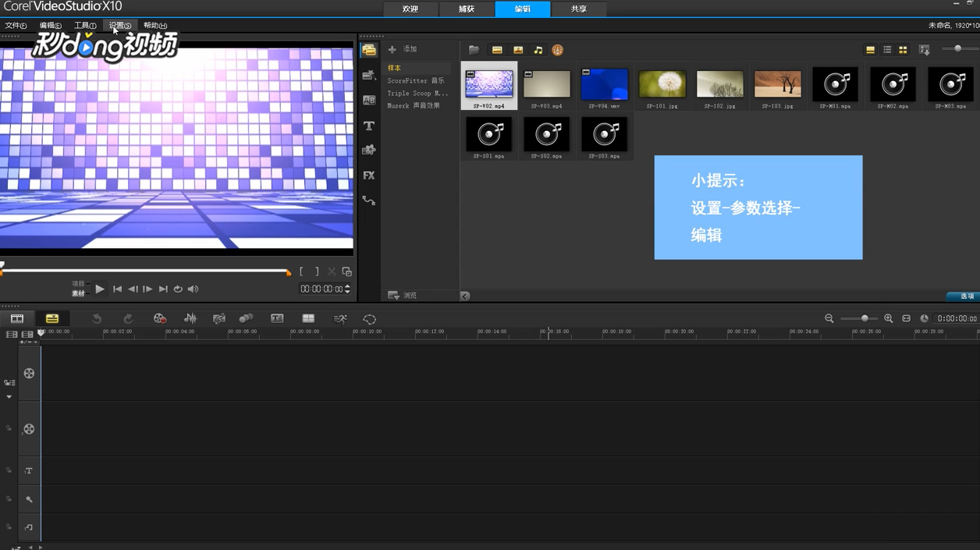Open the Time Remapping running-man icon
The width and height of the screenshot is (980, 550).
pos(340,318)
